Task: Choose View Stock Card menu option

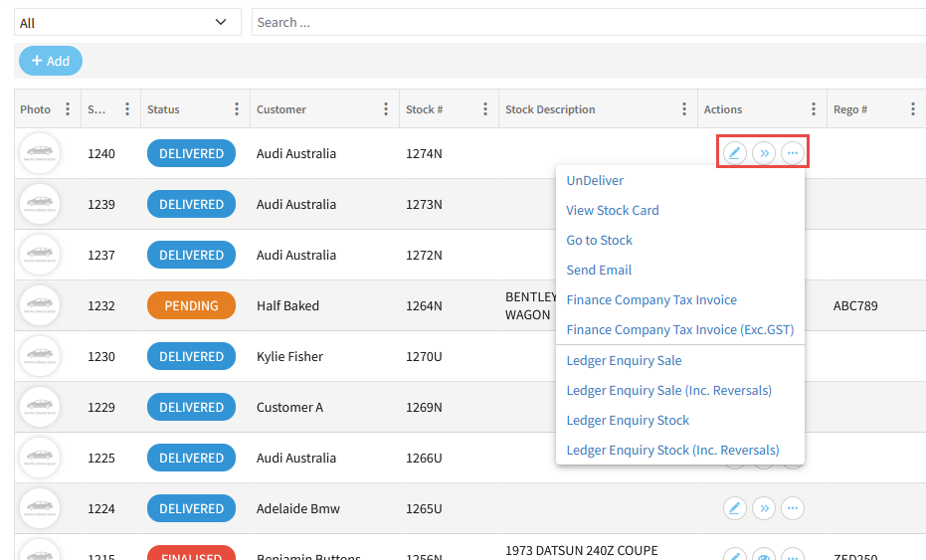Action: 613,211
